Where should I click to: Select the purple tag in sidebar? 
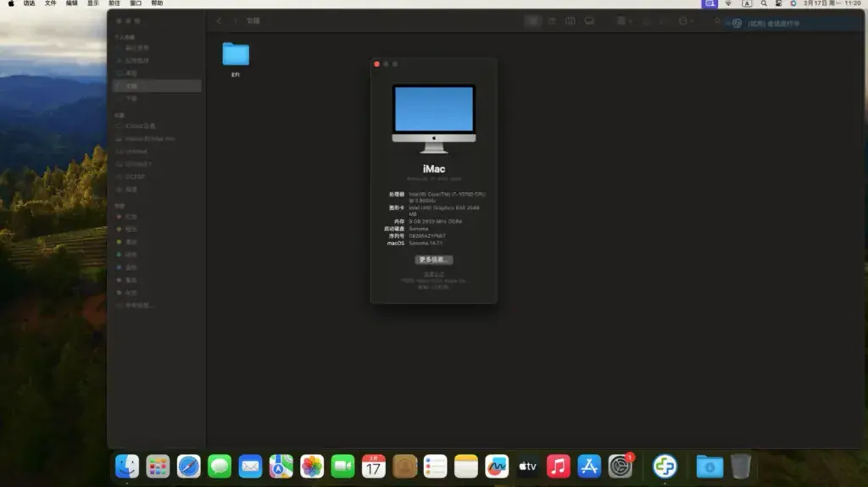(x=157, y=280)
